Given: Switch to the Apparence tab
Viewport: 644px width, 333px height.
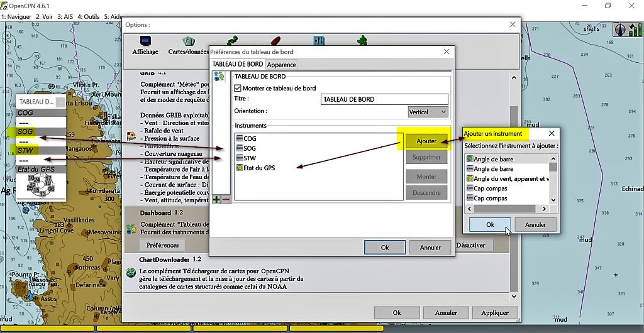Looking at the screenshot, I should [x=281, y=65].
